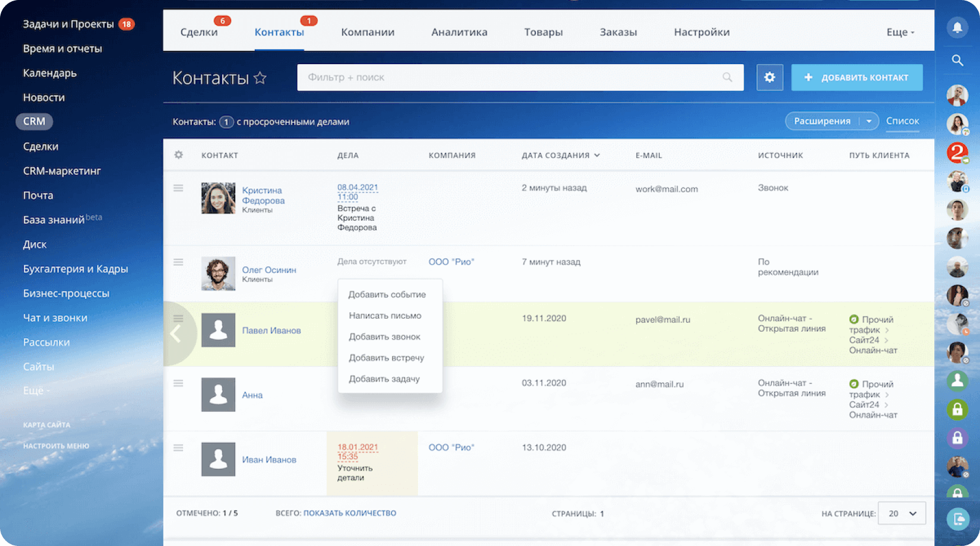The height and width of the screenshot is (546, 980).
Task: Open the filter settings gear button
Action: click(770, 77)
